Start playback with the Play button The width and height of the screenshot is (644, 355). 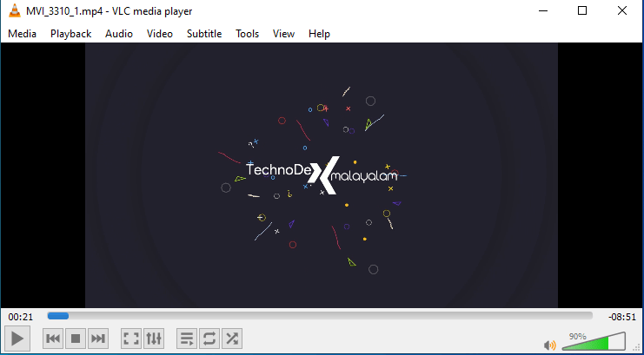17,339
